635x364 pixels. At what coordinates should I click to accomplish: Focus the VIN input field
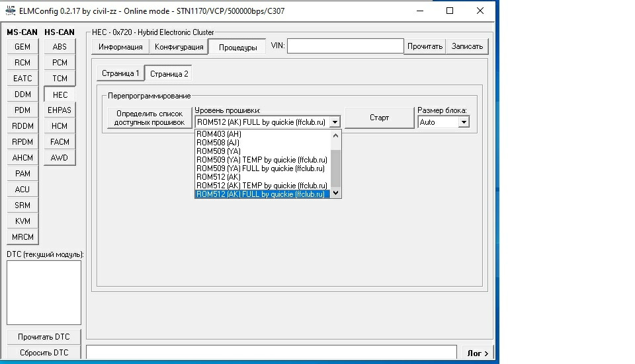[345, 46]
